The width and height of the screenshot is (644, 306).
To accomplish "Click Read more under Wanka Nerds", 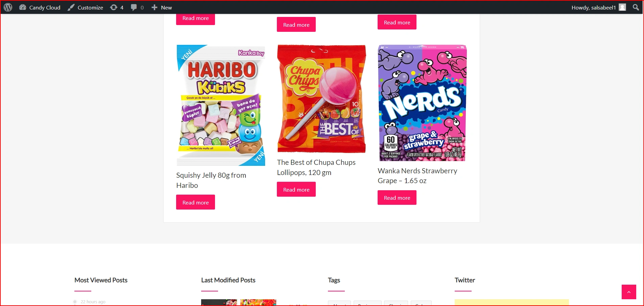I will pos(397,197).
